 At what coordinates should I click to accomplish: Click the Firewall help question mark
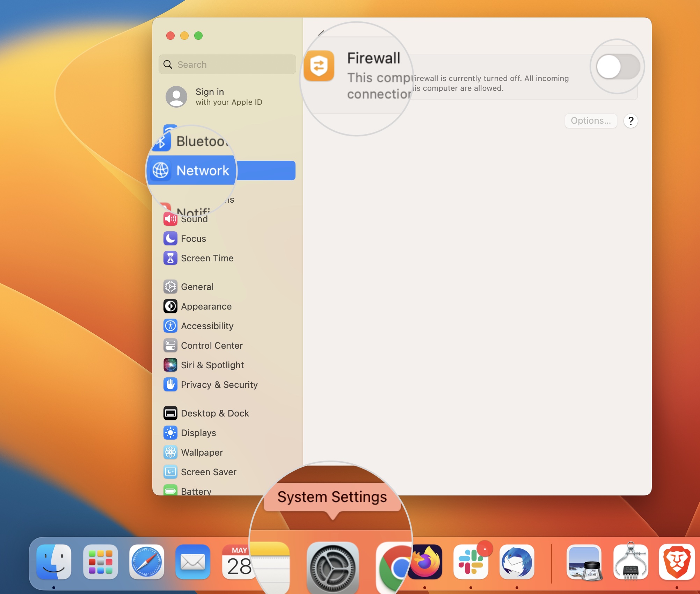coord(630,120)
